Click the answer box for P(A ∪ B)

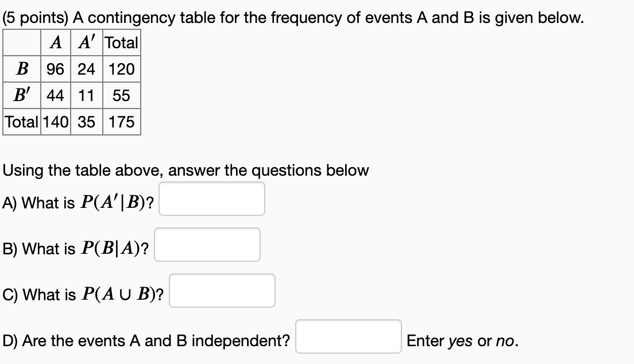click(222, 291)
